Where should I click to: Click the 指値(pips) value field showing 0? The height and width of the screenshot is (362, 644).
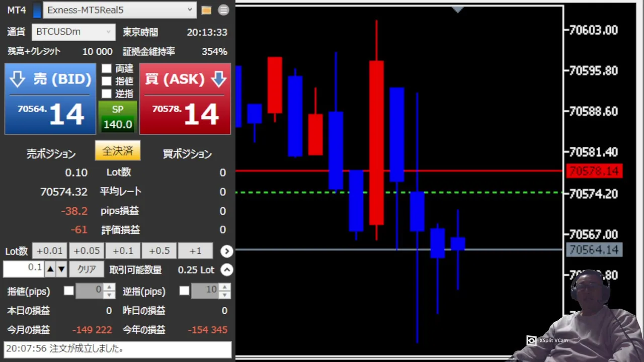pyautogui.click(x=90, y=291)
